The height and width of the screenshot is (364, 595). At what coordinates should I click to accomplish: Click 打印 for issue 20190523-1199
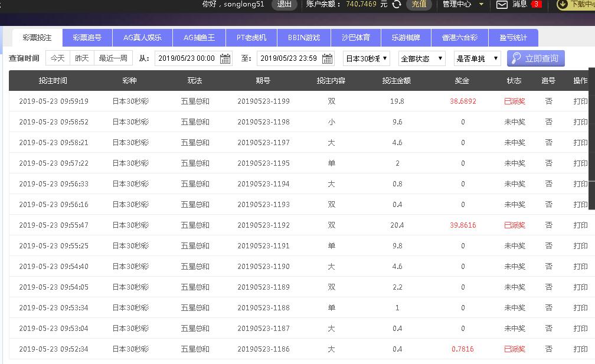pos(580,101)
